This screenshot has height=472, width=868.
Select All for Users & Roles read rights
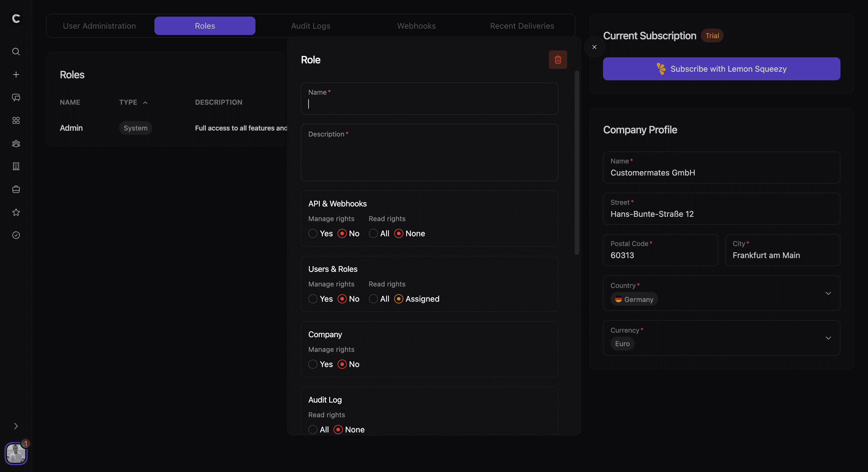pyautogui.click(x=373, y=299)
